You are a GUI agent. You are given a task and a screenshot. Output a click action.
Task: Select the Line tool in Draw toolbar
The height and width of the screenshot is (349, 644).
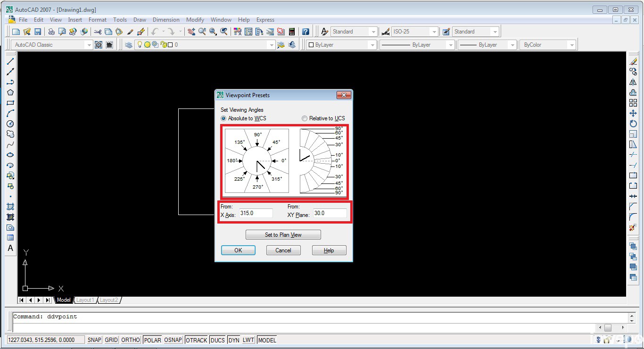click(10, 61)
